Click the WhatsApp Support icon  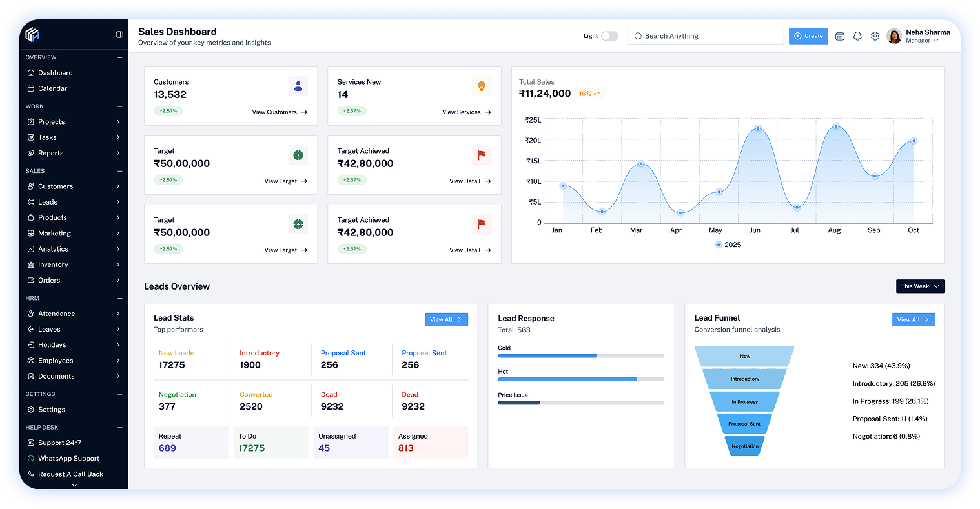(x=31, y=459)
